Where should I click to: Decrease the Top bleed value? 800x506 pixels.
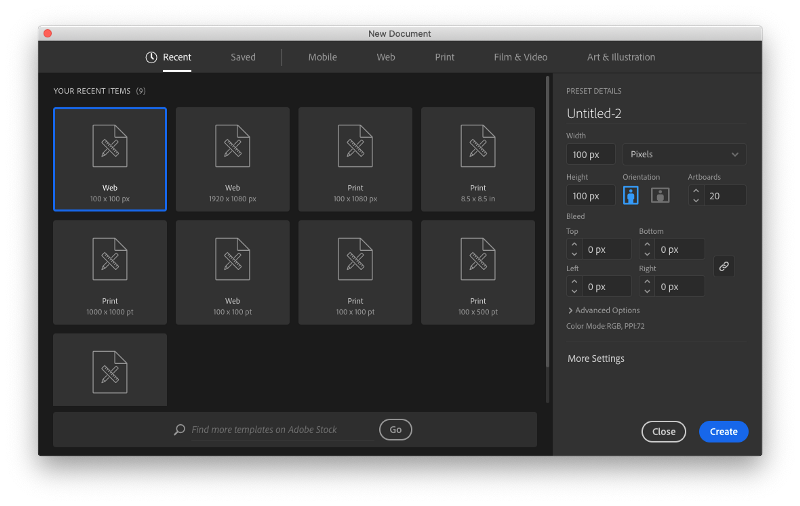coord(574,254)
